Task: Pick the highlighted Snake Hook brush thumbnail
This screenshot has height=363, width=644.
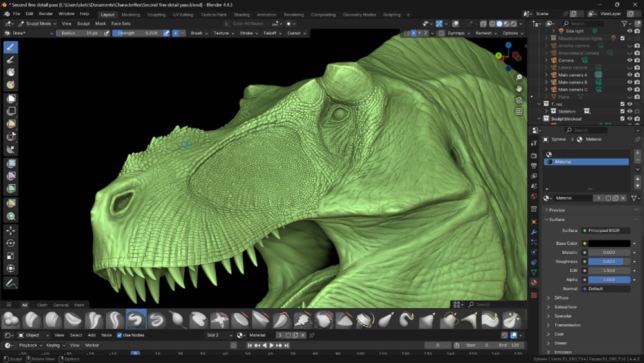Action: [136, 320]
